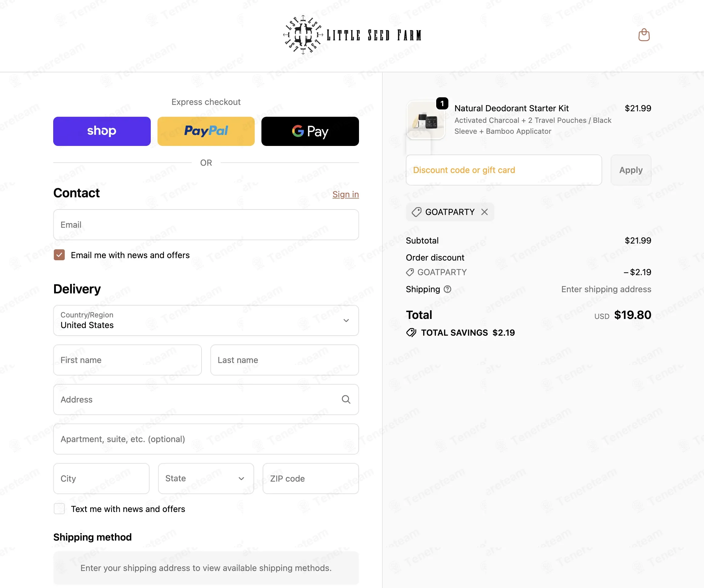Click the tag icon on the GOATPARTY chip

(416, 212)
